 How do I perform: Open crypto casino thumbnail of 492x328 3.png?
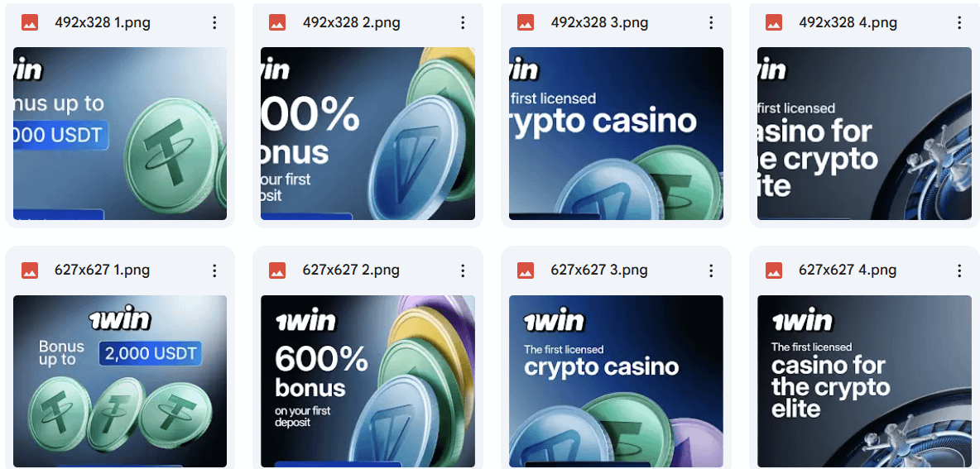616,134
